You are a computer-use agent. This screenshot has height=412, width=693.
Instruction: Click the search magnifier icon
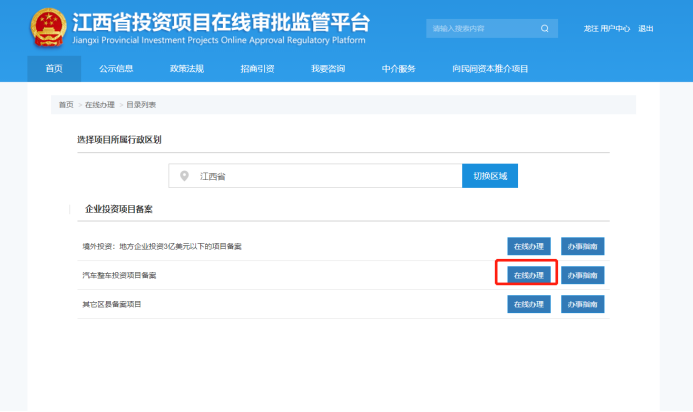tap(545, 29)
